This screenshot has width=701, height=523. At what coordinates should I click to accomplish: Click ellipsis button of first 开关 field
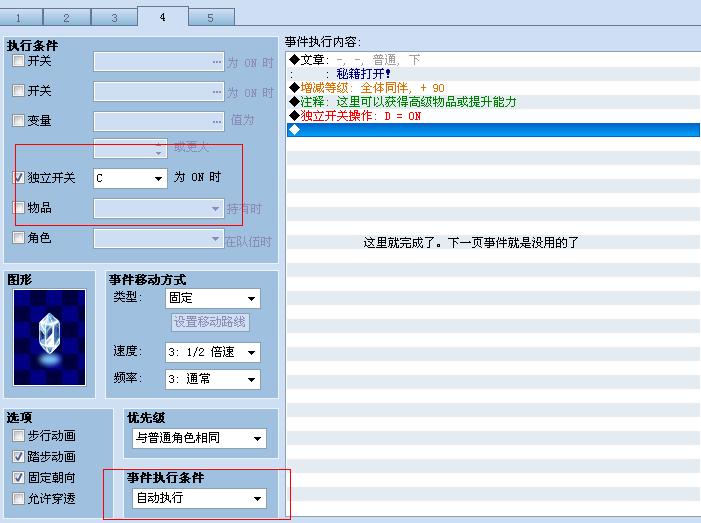217,62
